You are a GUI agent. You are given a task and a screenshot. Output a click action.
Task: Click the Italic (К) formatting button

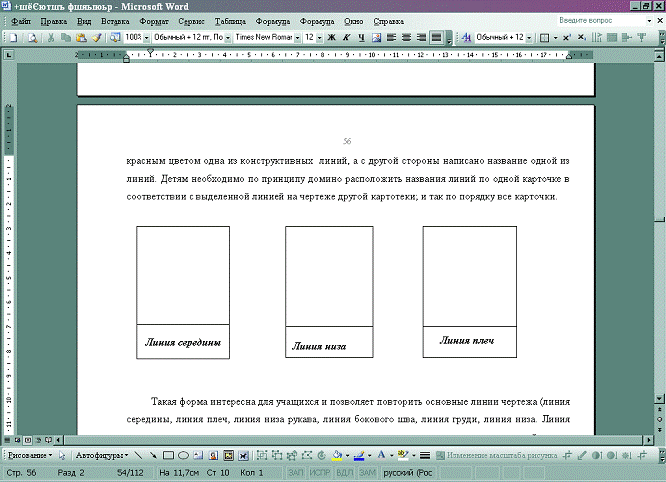tap(346, 38)
